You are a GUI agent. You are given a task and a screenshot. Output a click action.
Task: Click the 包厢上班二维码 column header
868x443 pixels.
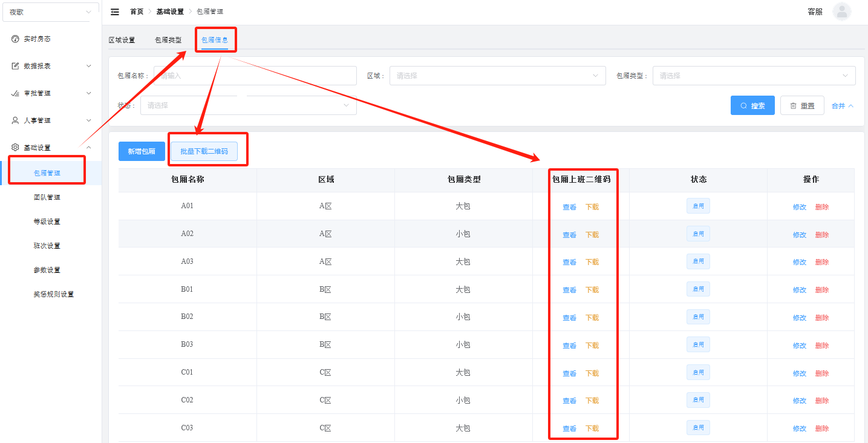pos(581,180)
